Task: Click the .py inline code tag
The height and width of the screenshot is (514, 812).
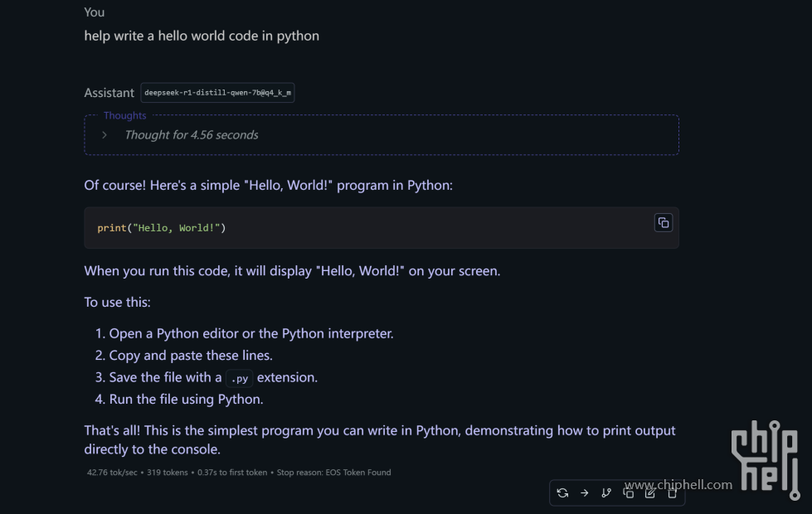Action: (x=239, y=378)
